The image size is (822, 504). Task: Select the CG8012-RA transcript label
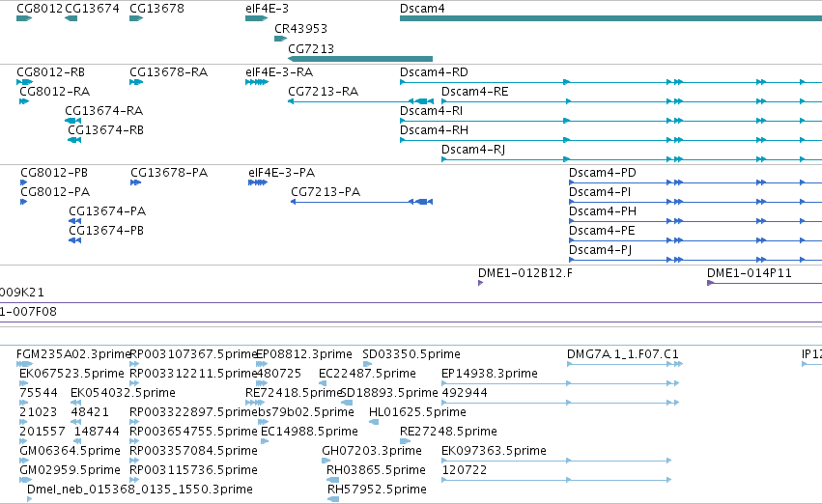(55, 91)
